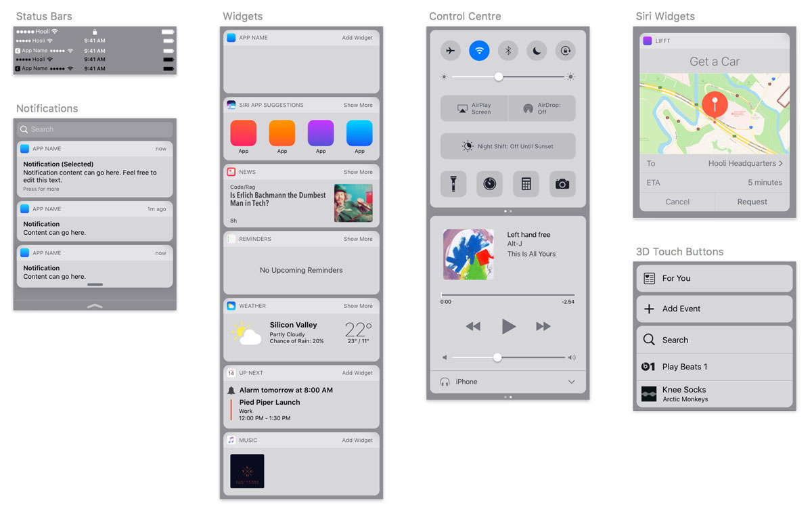Expand the iPhone audio output chevron

tap(571, 382)
